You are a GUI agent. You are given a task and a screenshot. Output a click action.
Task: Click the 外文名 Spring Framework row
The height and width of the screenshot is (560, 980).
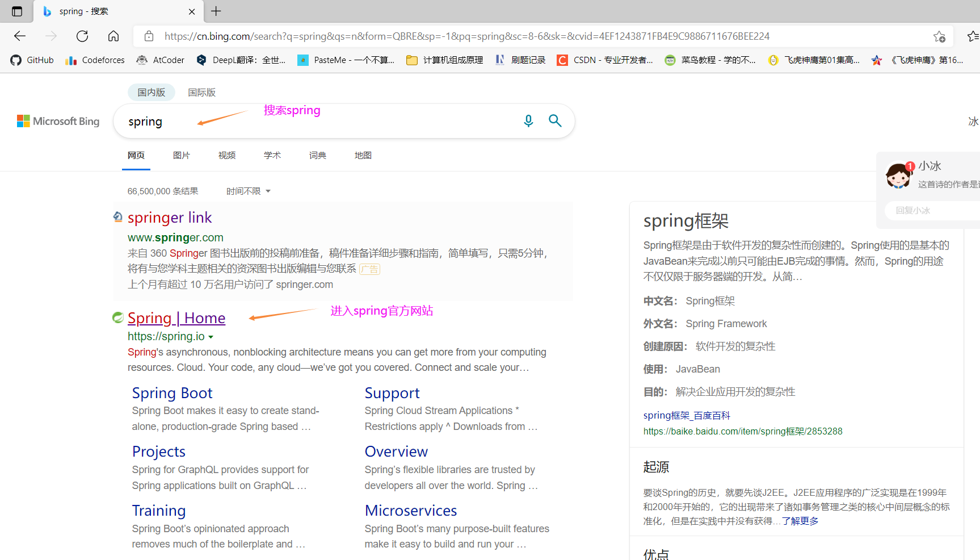705,324
